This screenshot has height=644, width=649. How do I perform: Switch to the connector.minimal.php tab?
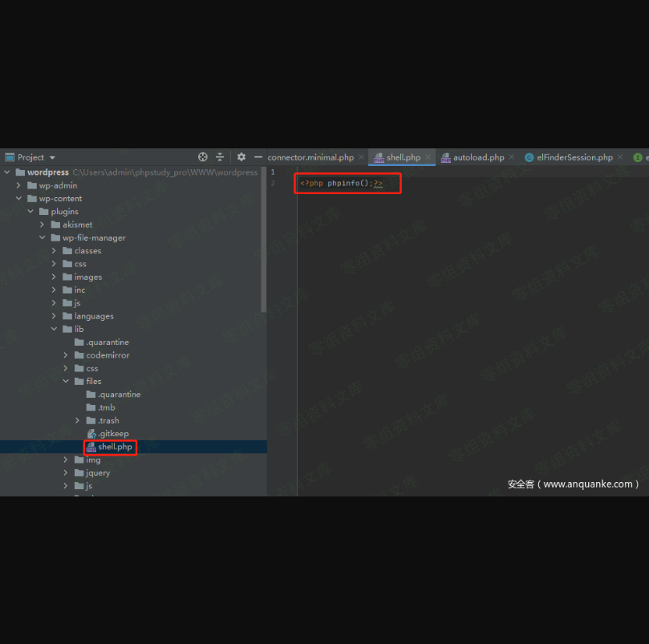point(310,158)
